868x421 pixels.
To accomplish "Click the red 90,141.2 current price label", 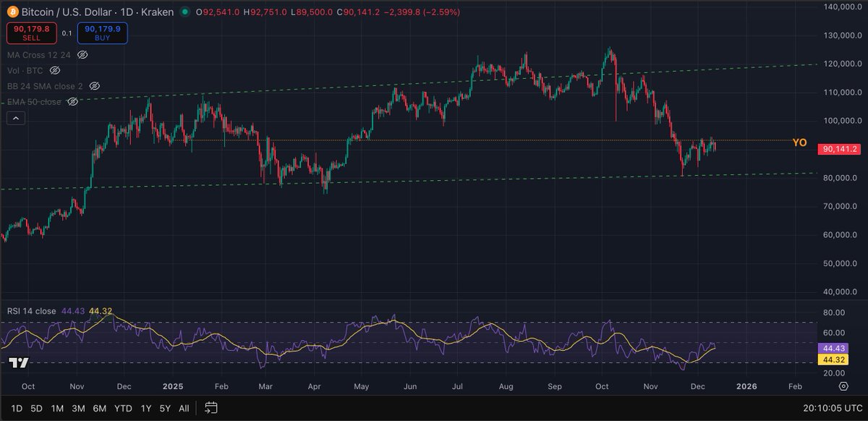I will tap(839, 149).
